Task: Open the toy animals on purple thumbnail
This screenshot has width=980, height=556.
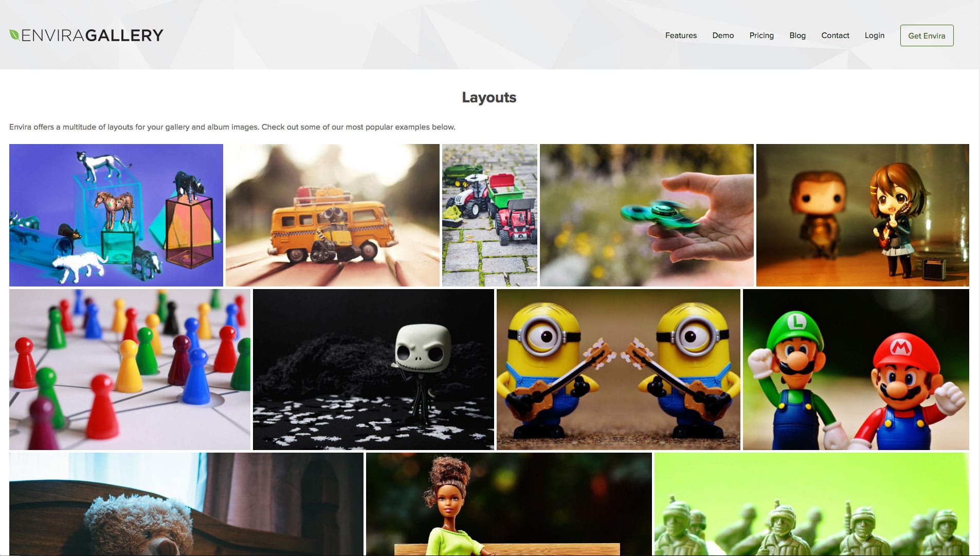Action: pyautogui.click(x=116, y=215)
